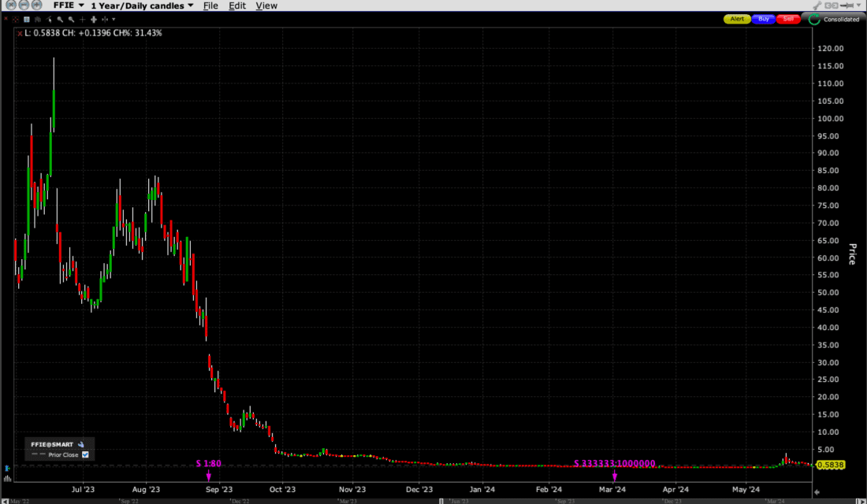Click the red Sell button
867x504 pixels.
[x=788, y=18]
